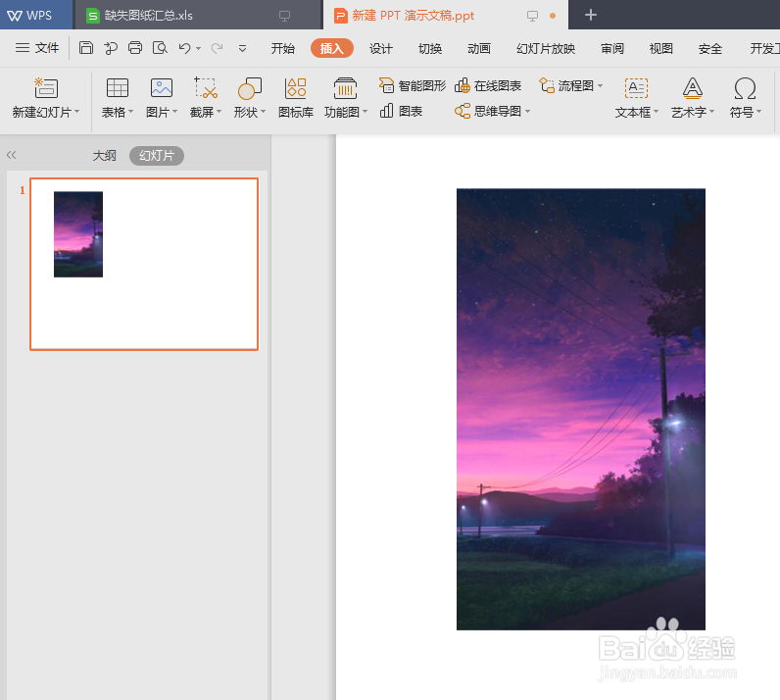Click the Symbol omega icon
This screenshot has height=700, width=780.
click(x=745, y=88)
